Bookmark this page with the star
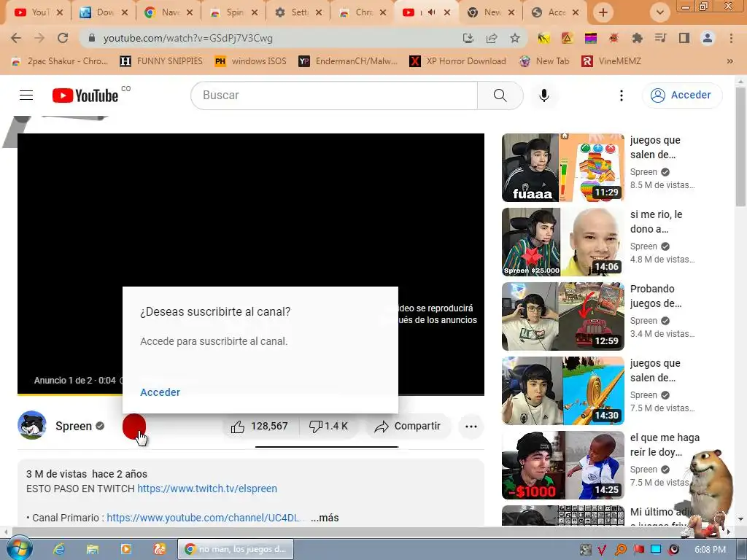Image resolution: width=747 pixels, height=560 pixels. (x=514, y=38)
